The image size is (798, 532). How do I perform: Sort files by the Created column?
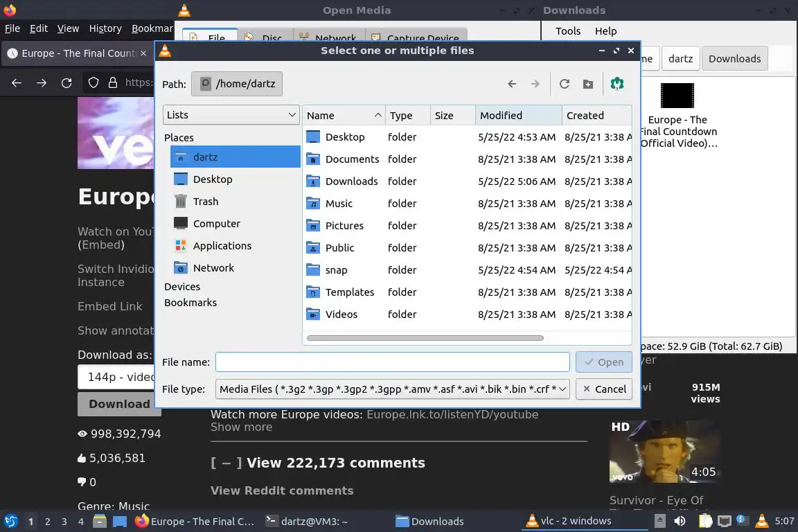(596, 116)
